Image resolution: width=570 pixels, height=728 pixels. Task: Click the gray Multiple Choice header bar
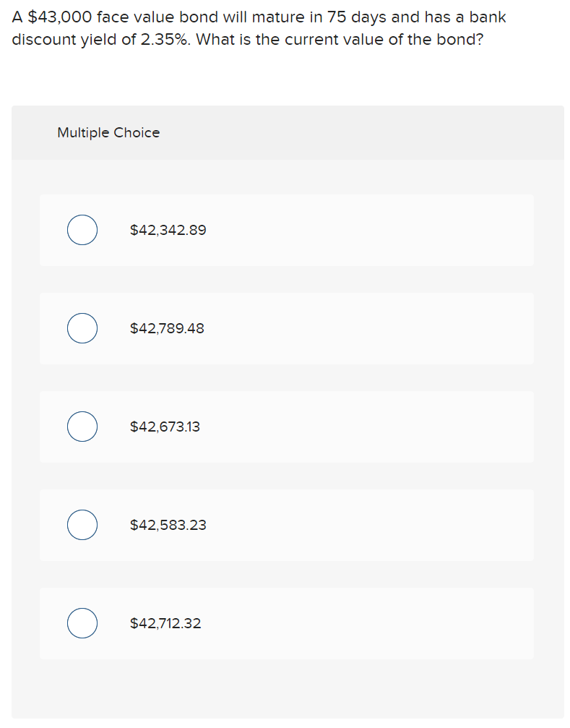288,133
